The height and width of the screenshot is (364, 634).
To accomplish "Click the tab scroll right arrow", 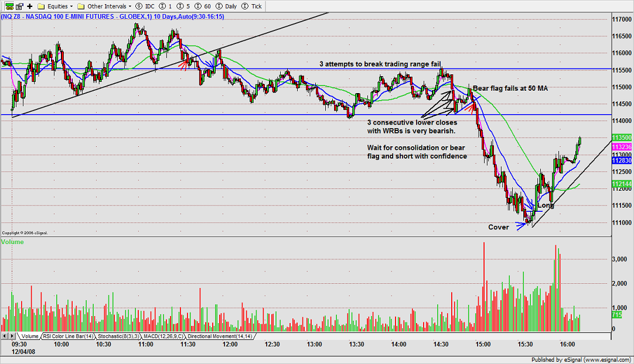I will [12, 336].
